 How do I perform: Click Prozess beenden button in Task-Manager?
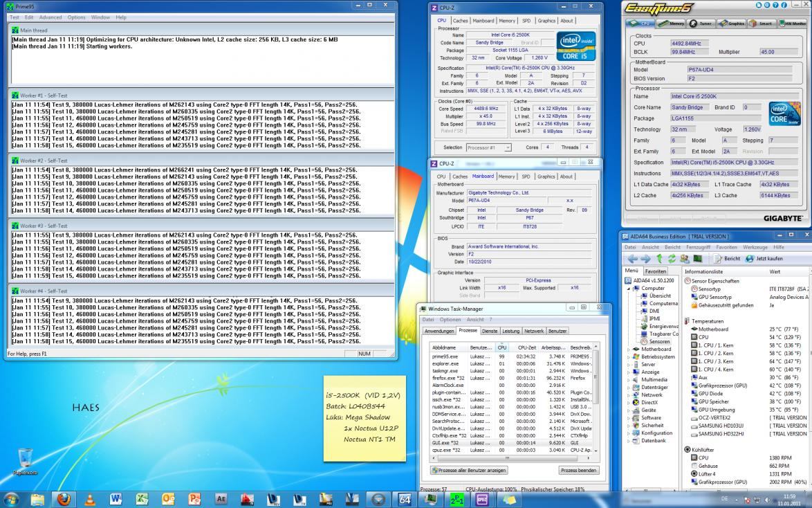[x=579, y=470]
